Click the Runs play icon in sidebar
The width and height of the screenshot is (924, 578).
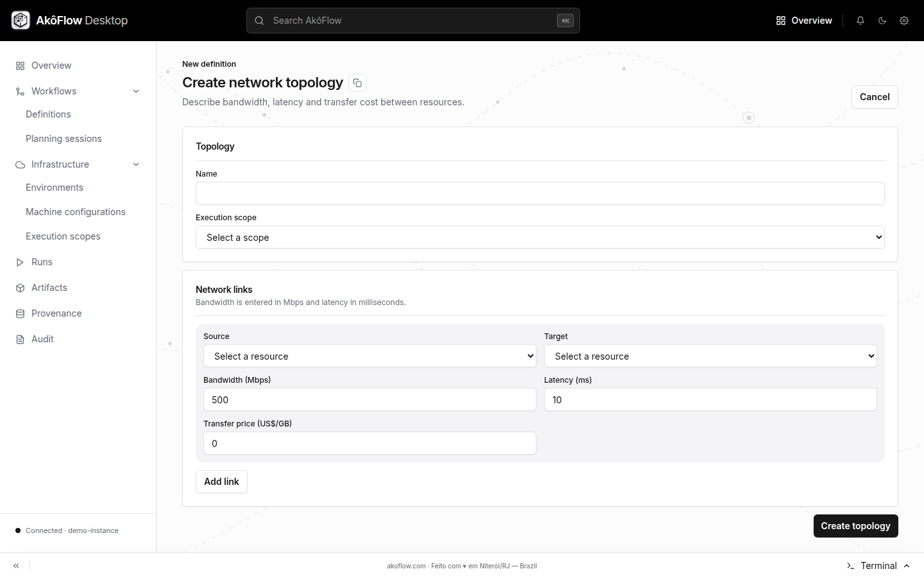pos(20,262)
